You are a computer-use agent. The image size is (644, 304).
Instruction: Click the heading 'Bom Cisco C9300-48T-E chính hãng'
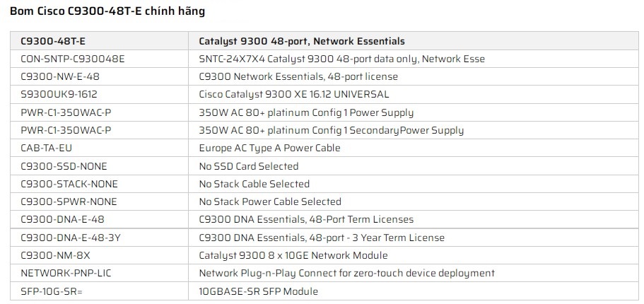click(108, 12)
